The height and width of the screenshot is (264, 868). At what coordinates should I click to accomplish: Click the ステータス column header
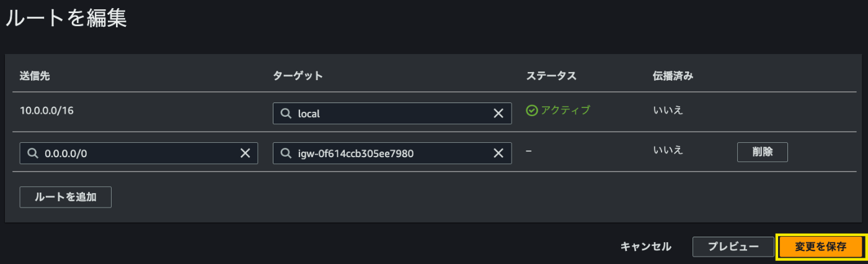(x=551, y=76)
